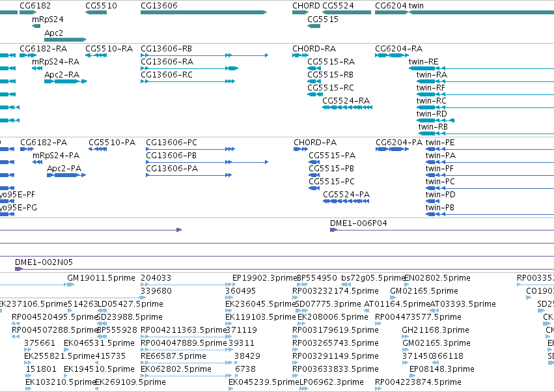The height and width of the screenshot is (392, 554).
Task: Select protein CG5515-PA
Action: pos(332,156)
